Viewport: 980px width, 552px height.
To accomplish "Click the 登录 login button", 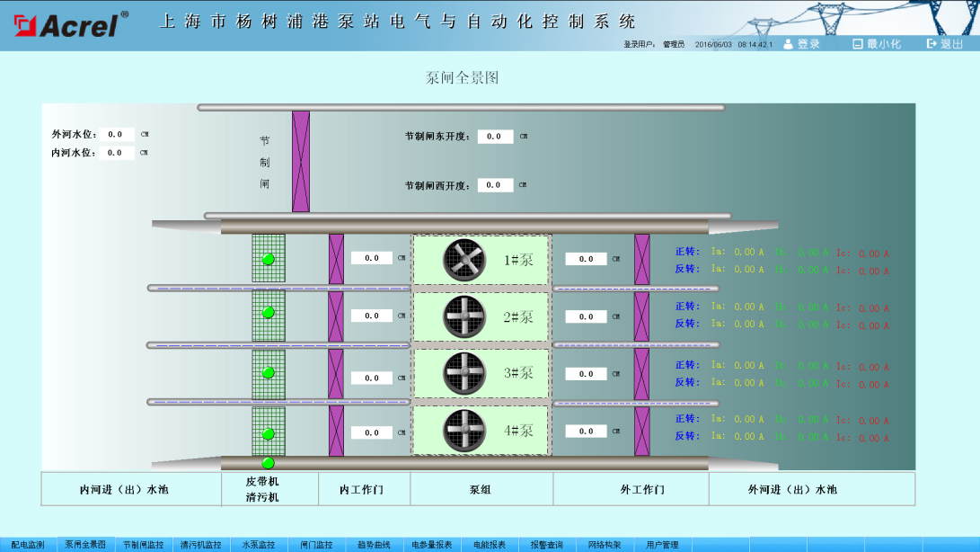I will (x=802, y=43).
